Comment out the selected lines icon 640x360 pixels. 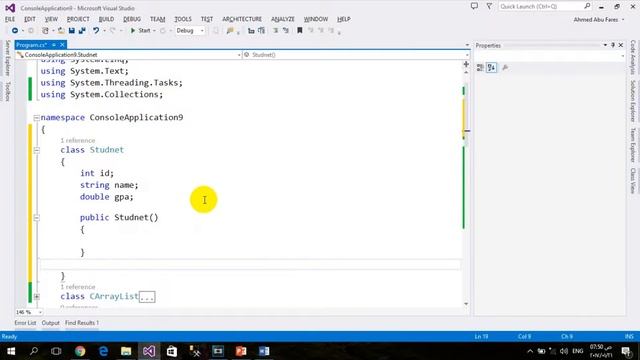[276, 31]
